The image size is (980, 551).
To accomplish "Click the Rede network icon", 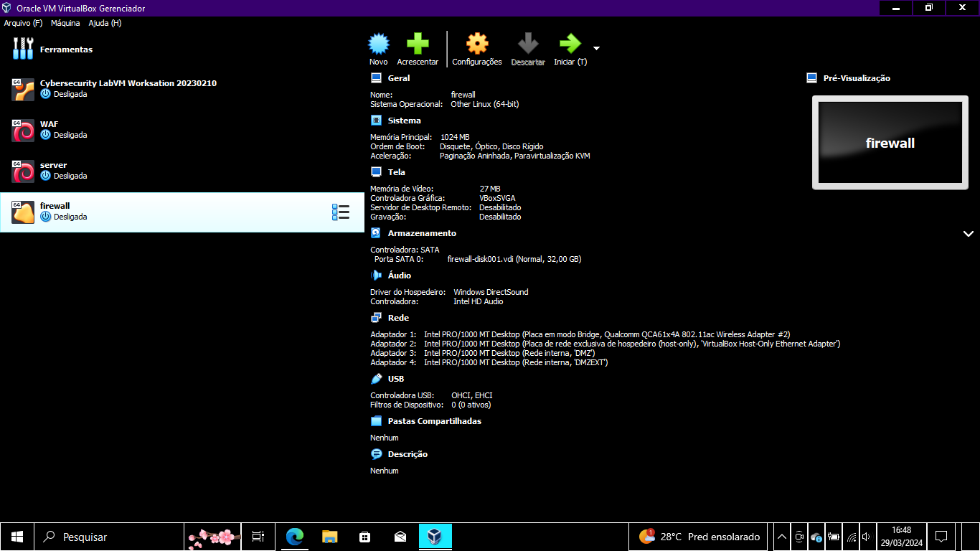I will (376, 318).
